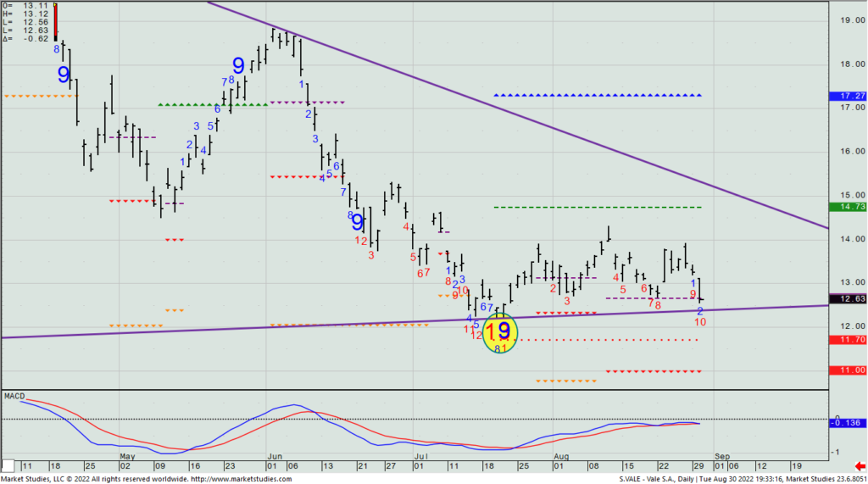Select the MACD indicator label
Image resolution: width=868 pixels, height=484 pixels.
[14, 396]
